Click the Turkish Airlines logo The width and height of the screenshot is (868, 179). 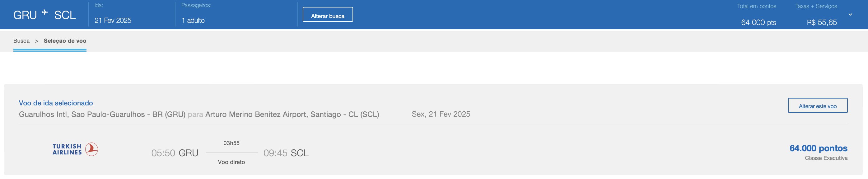(75, 149)
